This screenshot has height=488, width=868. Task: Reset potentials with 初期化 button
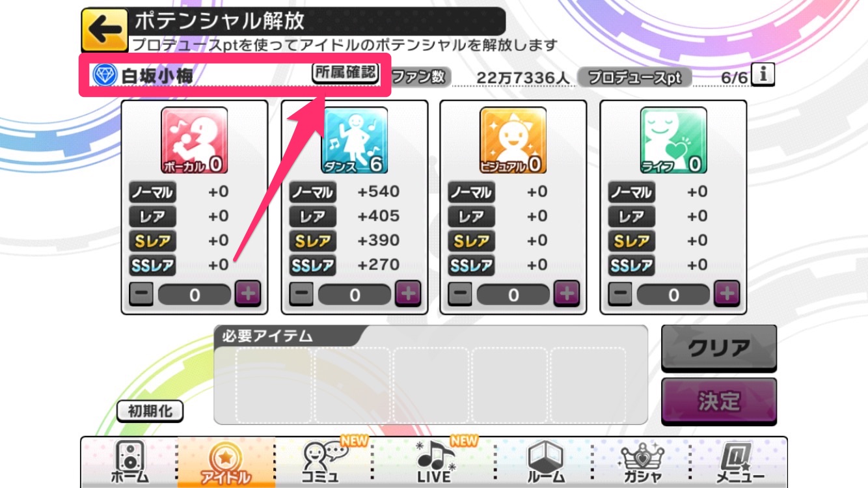150,411
